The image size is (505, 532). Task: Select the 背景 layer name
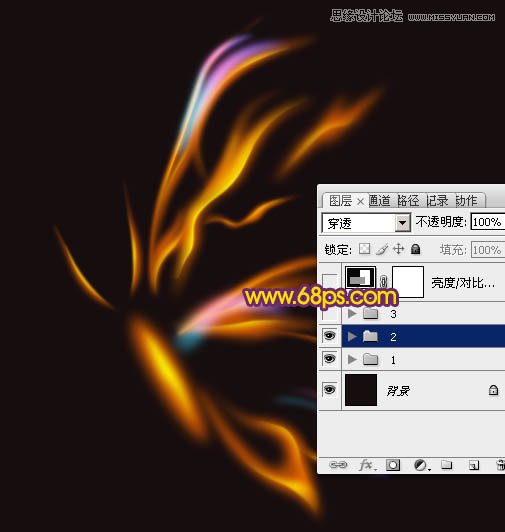tap(398, 391)
